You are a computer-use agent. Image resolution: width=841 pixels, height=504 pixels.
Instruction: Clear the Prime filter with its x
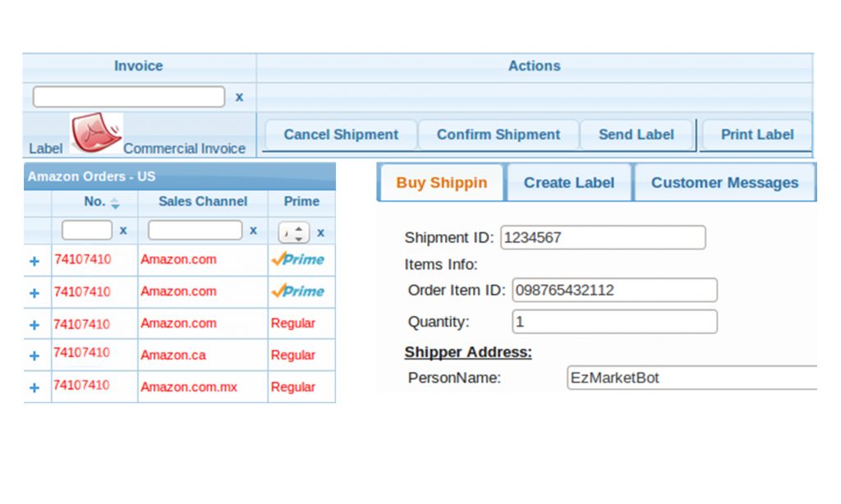[x=321, y=232]
